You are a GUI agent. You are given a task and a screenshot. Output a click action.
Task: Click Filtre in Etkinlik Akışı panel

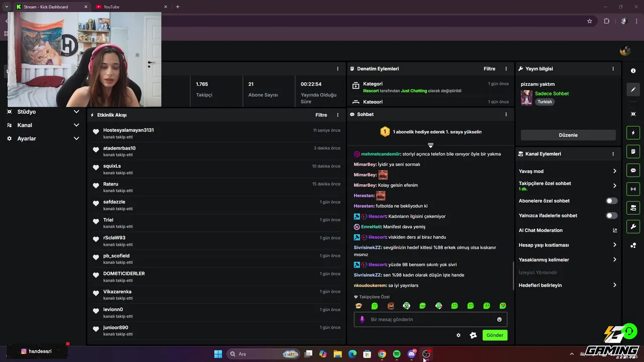[x=321, y=115]
